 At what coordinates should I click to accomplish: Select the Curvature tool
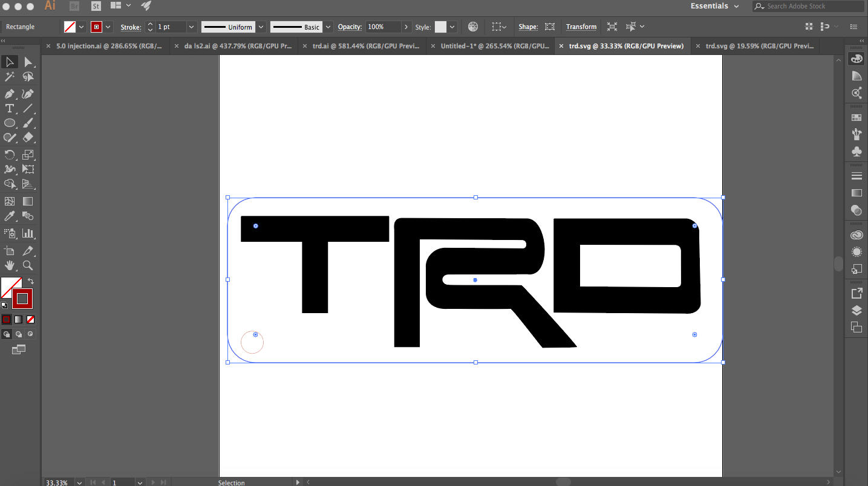[28, 94]
